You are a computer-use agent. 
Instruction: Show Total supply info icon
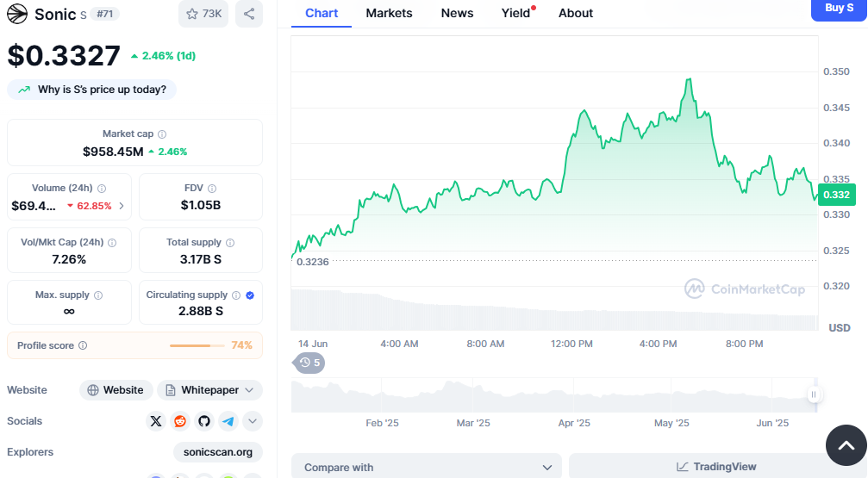pos(230,242)
